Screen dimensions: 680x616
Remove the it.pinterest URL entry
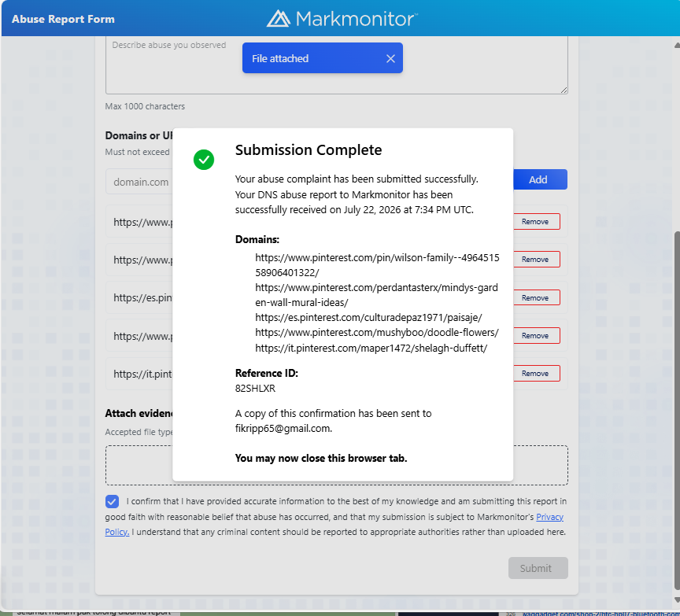point(537,373)
